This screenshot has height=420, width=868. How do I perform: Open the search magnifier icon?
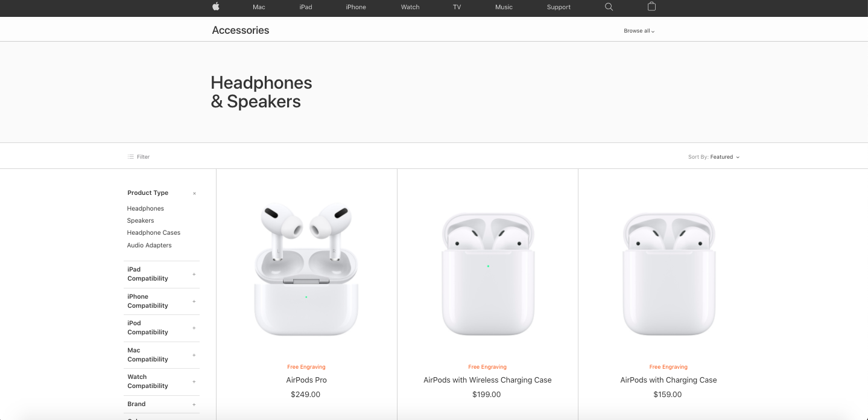pyautogui.click(x=609, y=7)
